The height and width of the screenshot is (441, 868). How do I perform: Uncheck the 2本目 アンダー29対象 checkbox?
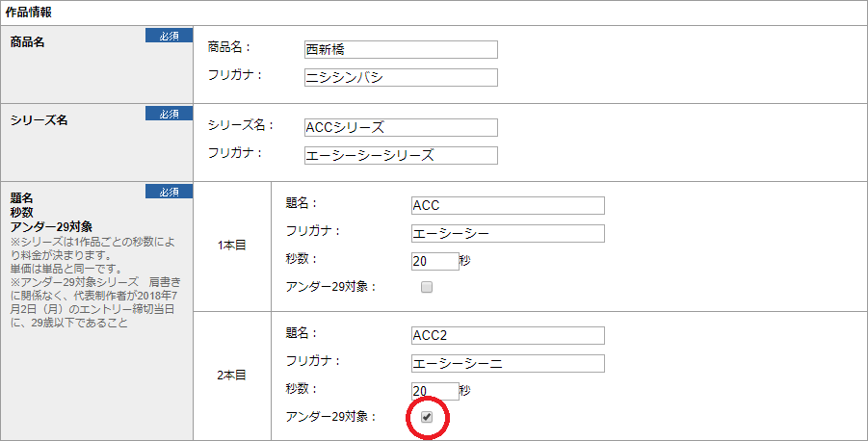[x=426, y=417]
